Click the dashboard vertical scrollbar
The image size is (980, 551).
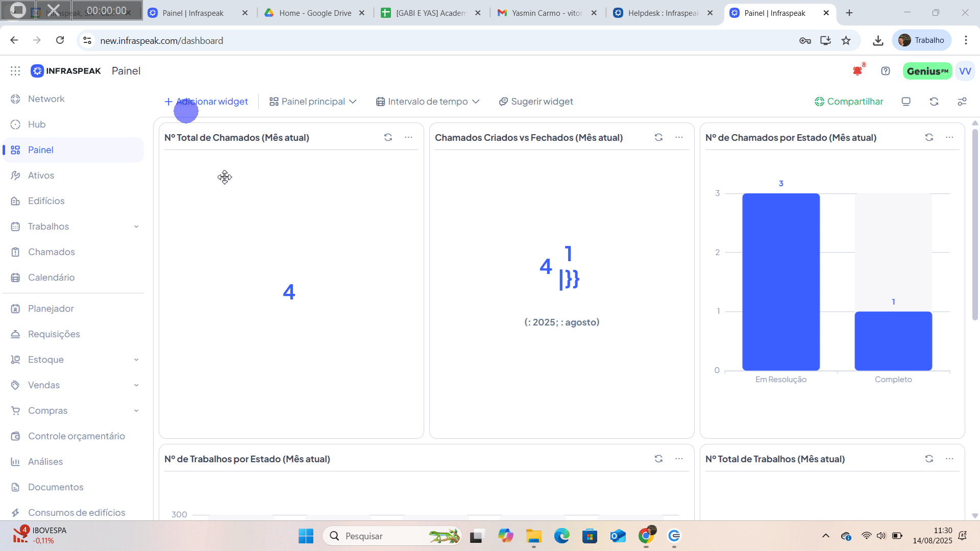(975, 224)
